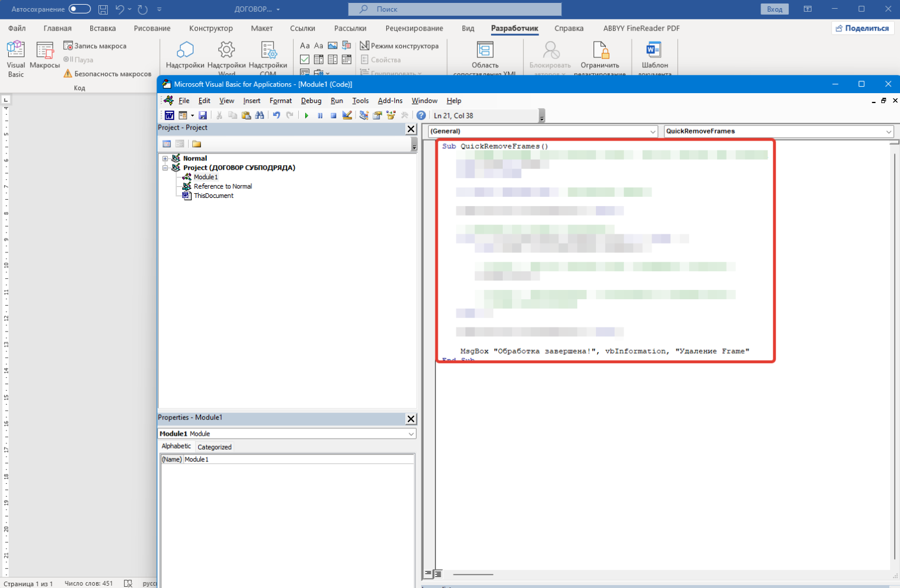Image resolution: width=900 pixels, height=588 pixels.
Task: Toggle the Автосохранение switch
Action: pyautogui.click(x=80, y=9)
